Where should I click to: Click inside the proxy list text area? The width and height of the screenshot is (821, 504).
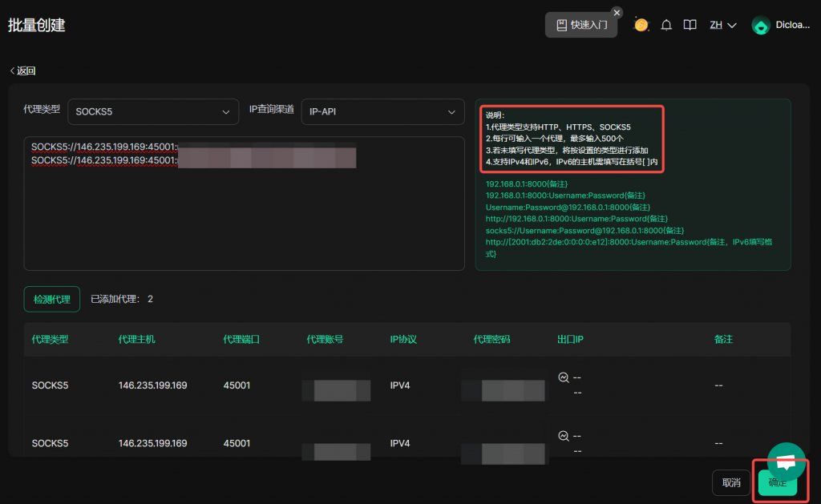[244, 216]
